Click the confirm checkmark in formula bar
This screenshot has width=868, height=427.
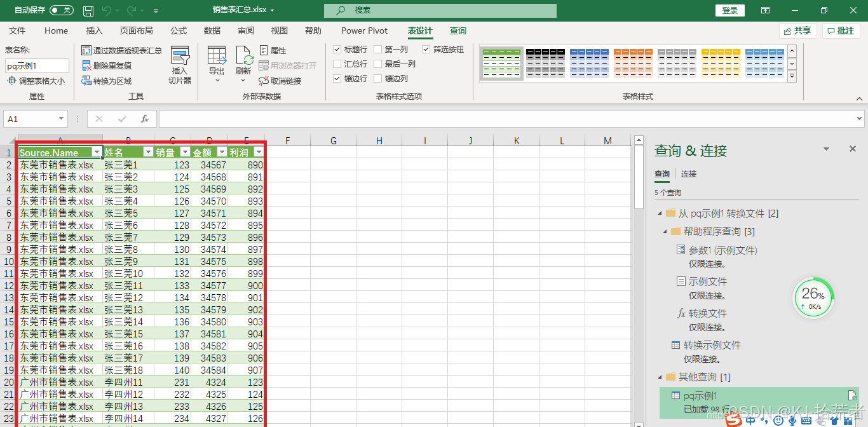122,119
